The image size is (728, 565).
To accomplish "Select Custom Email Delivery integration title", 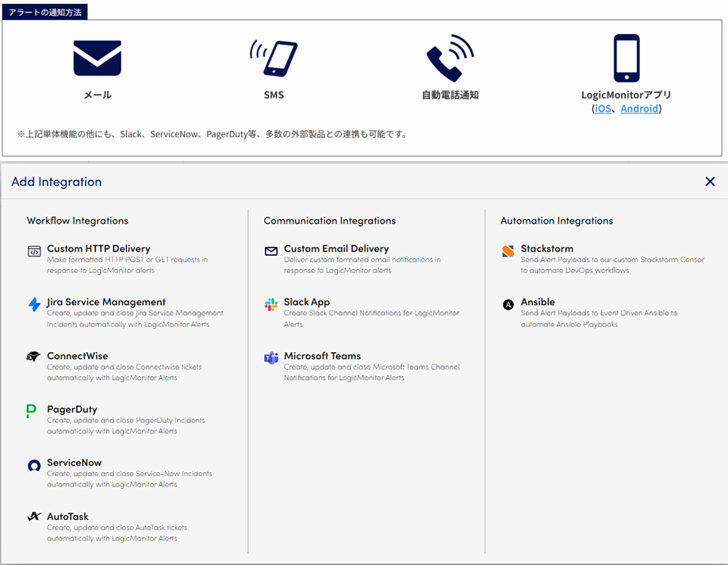I will [x=336, y=248].
